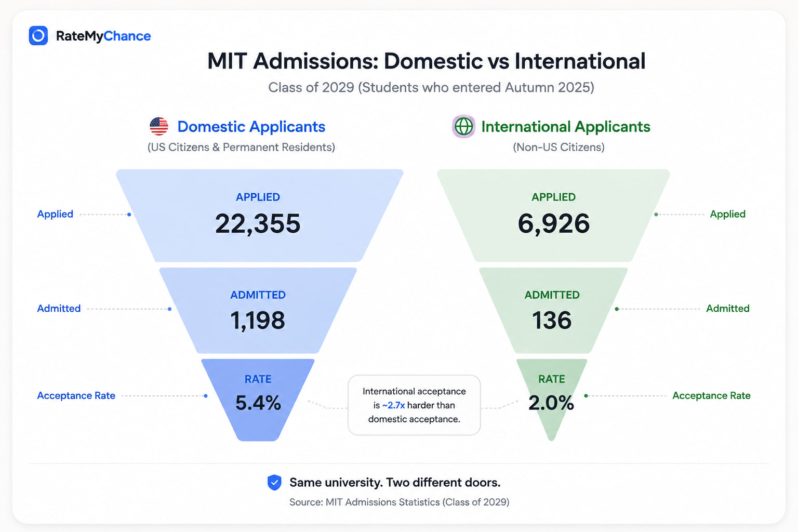
Task: Click the green 'Acceptance Rate' side label
Action: point(712,396)
